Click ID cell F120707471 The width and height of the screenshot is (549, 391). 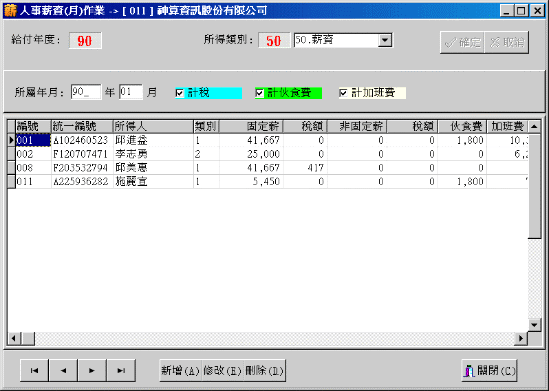(82, 154)
